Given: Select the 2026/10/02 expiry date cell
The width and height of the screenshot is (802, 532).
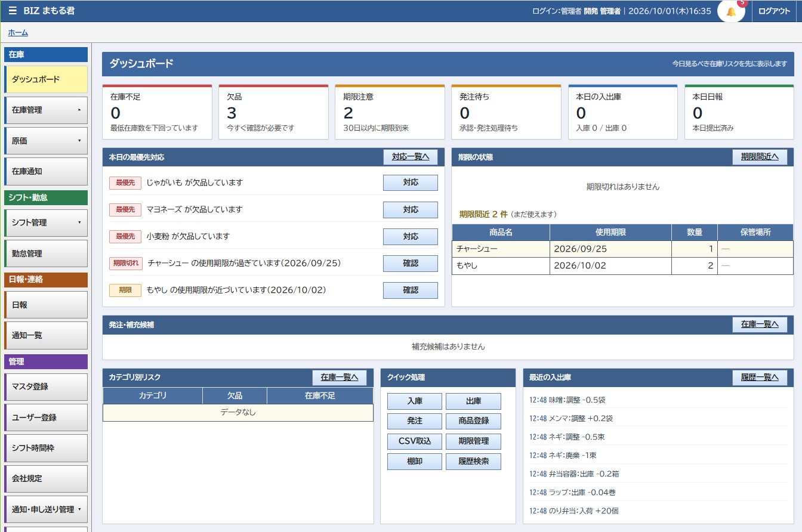Looking at the screenshot, I should click(610, 266).
